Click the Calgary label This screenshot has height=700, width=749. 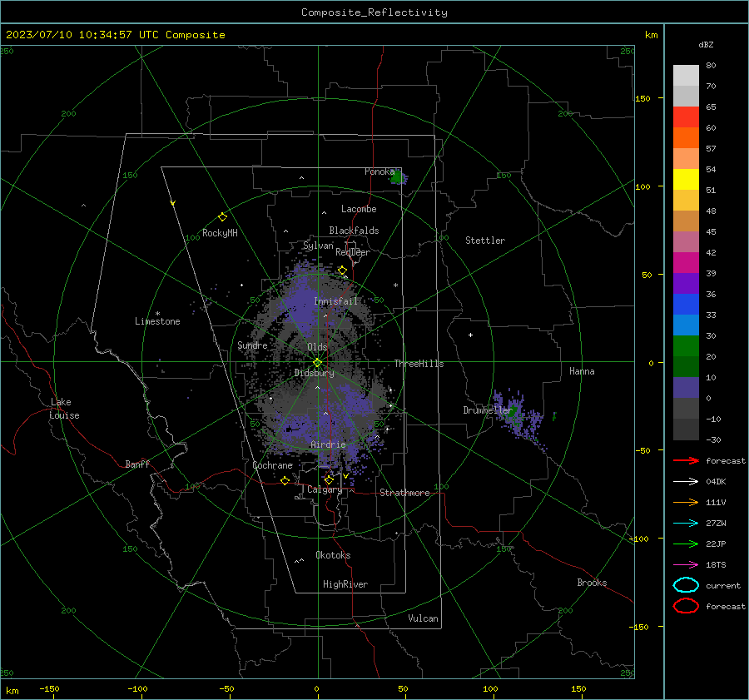click(x=325, y=489)
